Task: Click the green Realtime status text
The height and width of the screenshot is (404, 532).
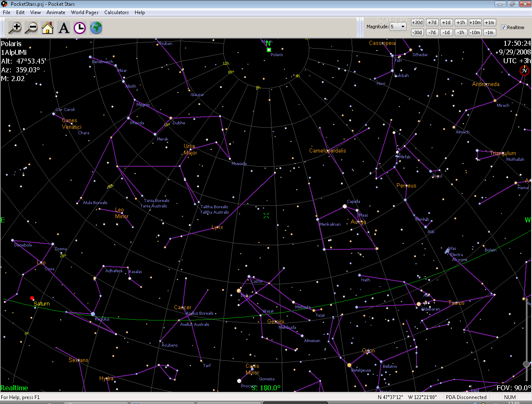Action: tap(15, 388)
